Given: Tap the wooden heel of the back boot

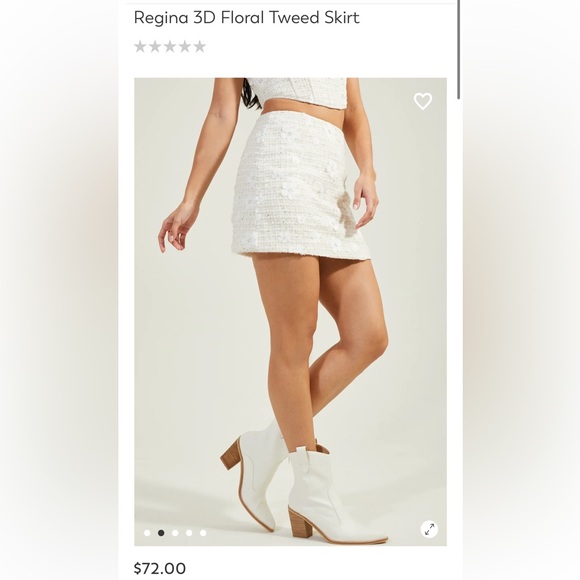Looking at the screenshot, I should [x=230, y=454].
